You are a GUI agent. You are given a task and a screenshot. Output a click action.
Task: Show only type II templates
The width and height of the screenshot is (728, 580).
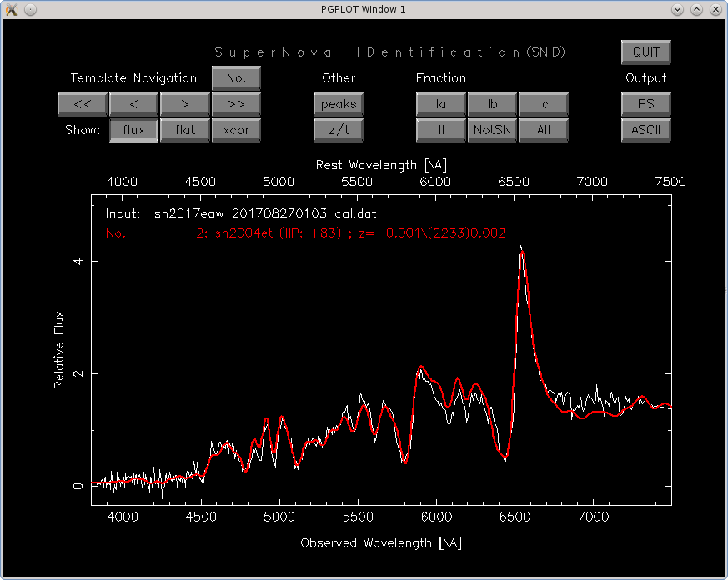(441, 130)
